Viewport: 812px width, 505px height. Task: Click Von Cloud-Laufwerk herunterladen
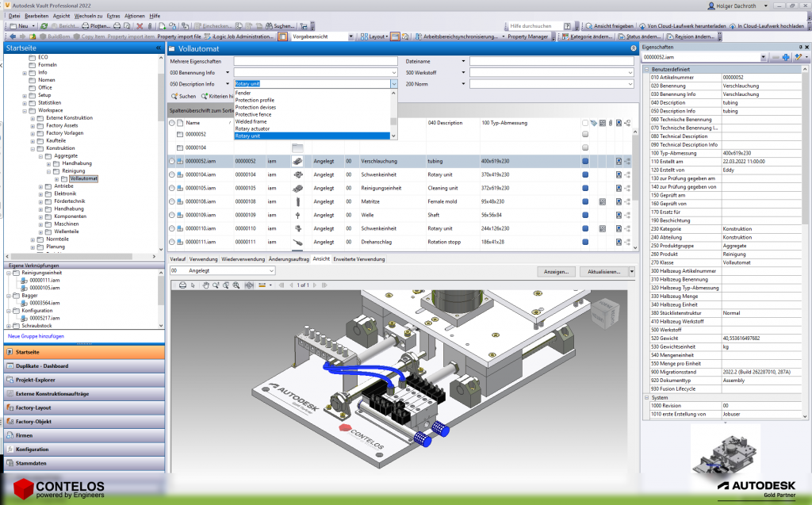[x=683, y=26]
